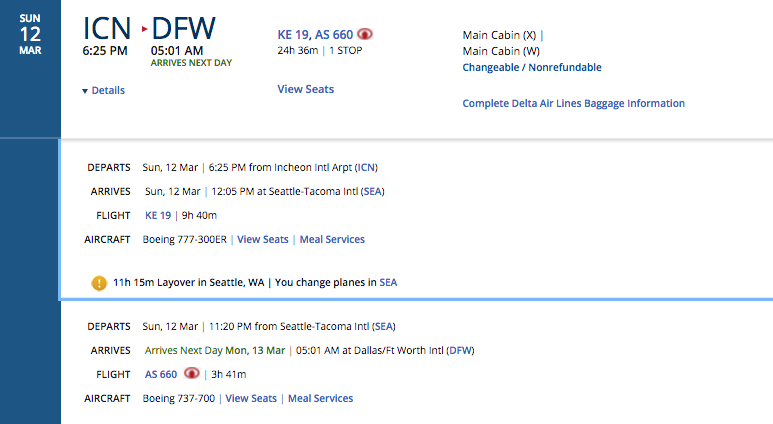Screen dimensions: 773x424
Task: Click SEA airport code in arrival row
Action: tap(372, 191)
